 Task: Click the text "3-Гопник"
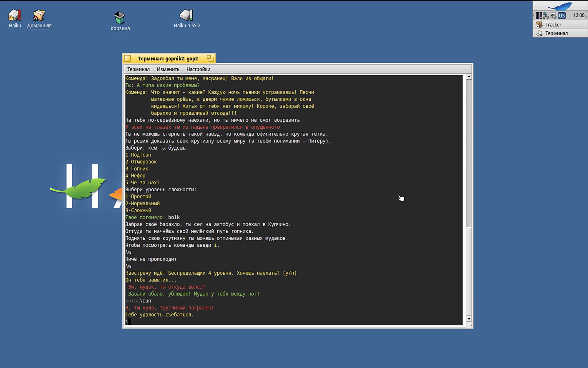pyautogui.click(x=137, y=169)
